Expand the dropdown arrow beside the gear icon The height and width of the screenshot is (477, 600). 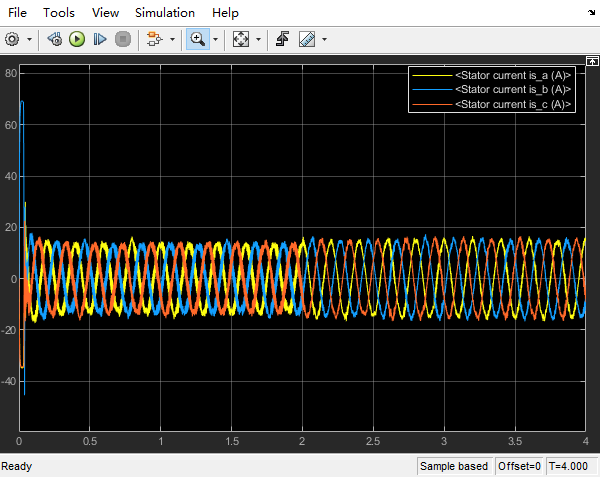[x=29, y=39]
